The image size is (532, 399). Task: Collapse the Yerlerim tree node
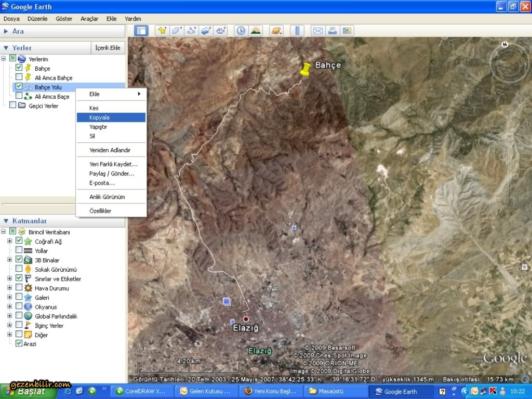pos(4,59)
